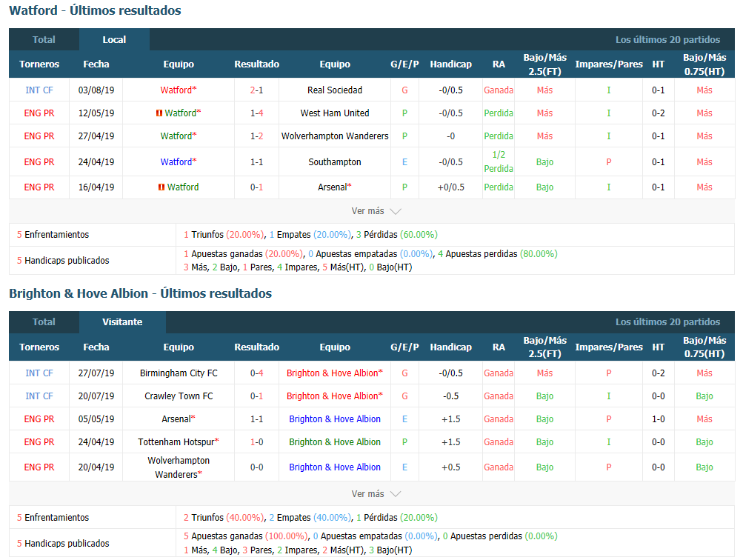Click the 2-1 result against Real Sociedad
The image size is (743, 560).
coord(256,90)
